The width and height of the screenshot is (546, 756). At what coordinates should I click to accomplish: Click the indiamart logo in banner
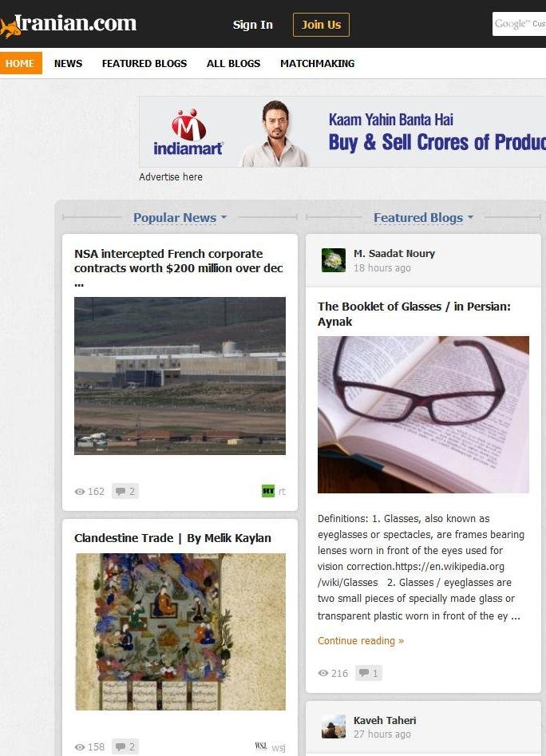coord(188,132)
